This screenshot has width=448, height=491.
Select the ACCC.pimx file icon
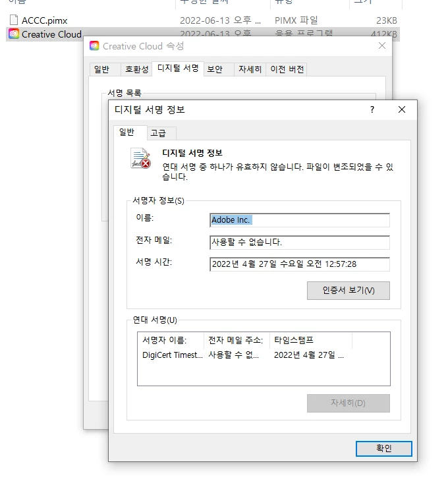coord(14,20)
